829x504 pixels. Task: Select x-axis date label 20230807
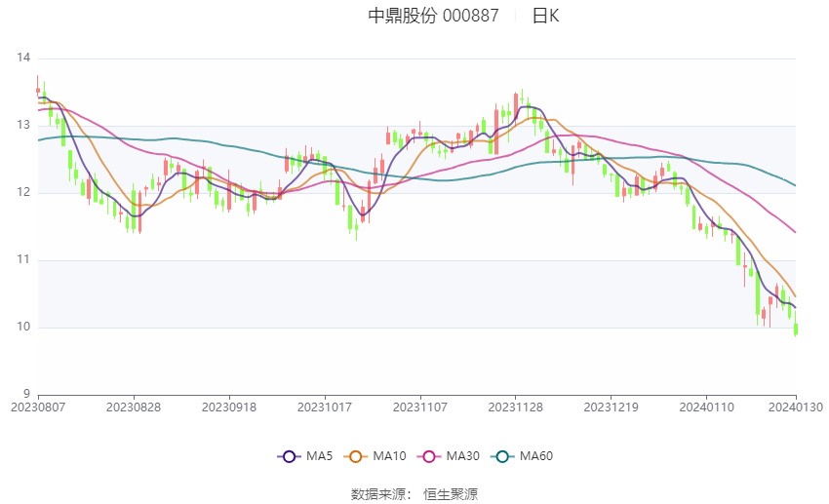(38, 407)
